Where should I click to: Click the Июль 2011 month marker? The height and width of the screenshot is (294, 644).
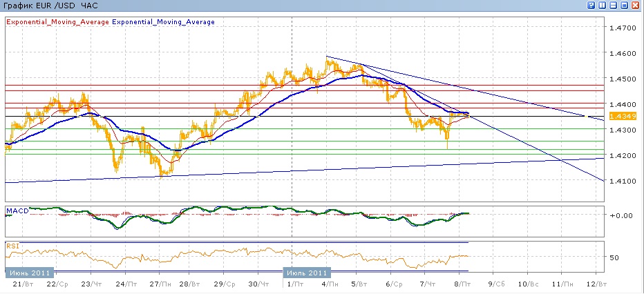click(307, 273)
